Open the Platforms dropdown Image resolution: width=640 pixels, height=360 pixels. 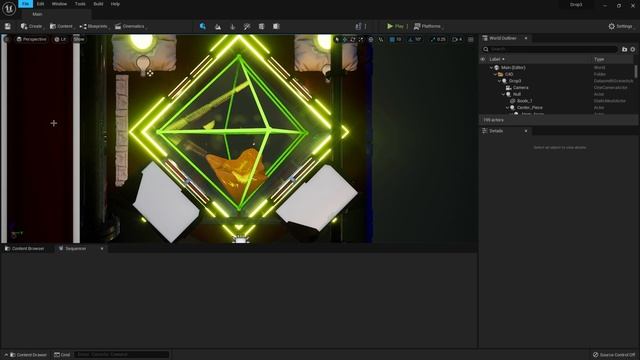[428, 26]
